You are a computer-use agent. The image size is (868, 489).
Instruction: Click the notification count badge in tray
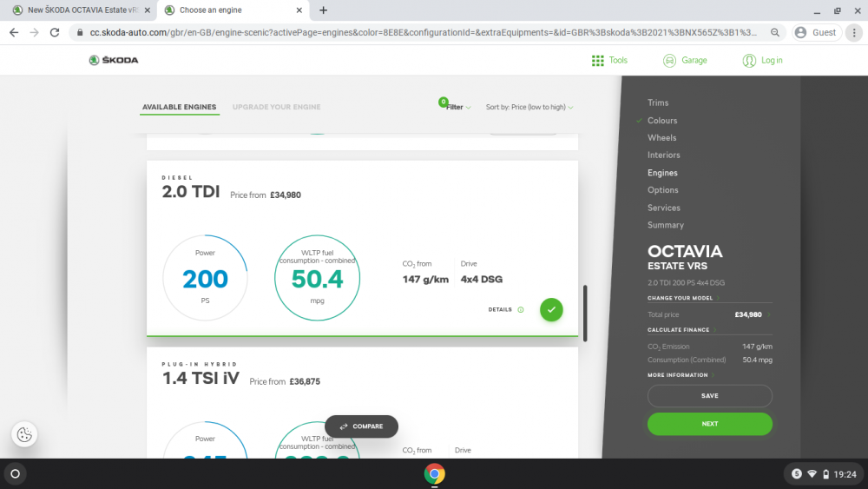[x=797, y=473]
